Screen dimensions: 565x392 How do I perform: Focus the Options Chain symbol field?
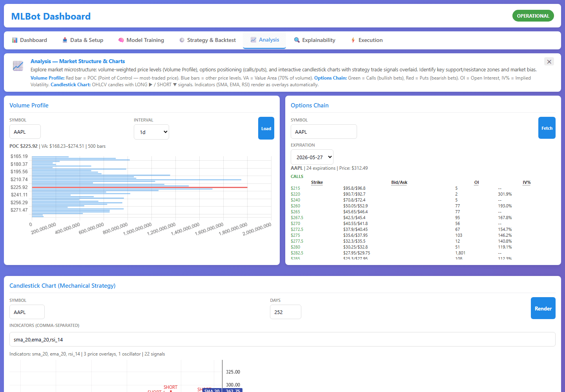point(324,132)
